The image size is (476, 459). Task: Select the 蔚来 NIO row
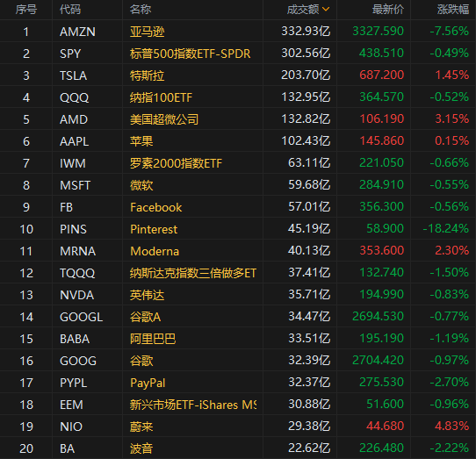pos(238,427)
